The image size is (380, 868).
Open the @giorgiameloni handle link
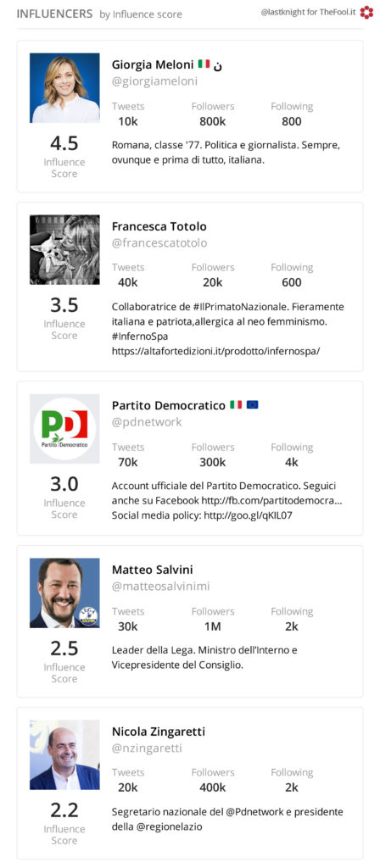coord(154,81)
